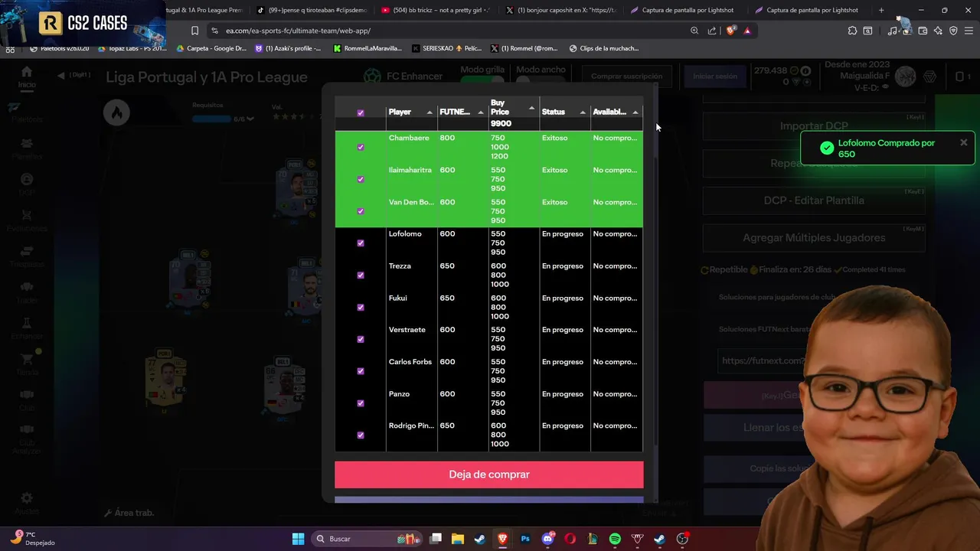The image size is (980, 551).
Task: Open Spotify from taskbar
Action: [615, 539]
